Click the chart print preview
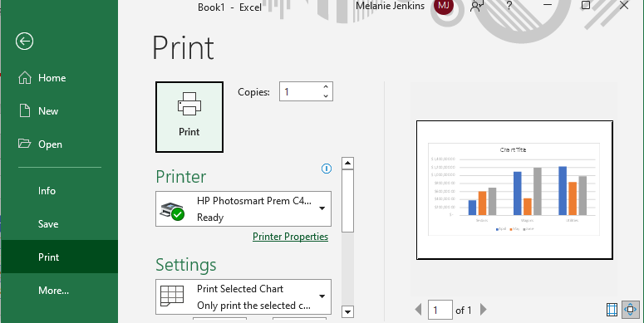The width and height of the screenshot is (644, 323). click(514, 190)
